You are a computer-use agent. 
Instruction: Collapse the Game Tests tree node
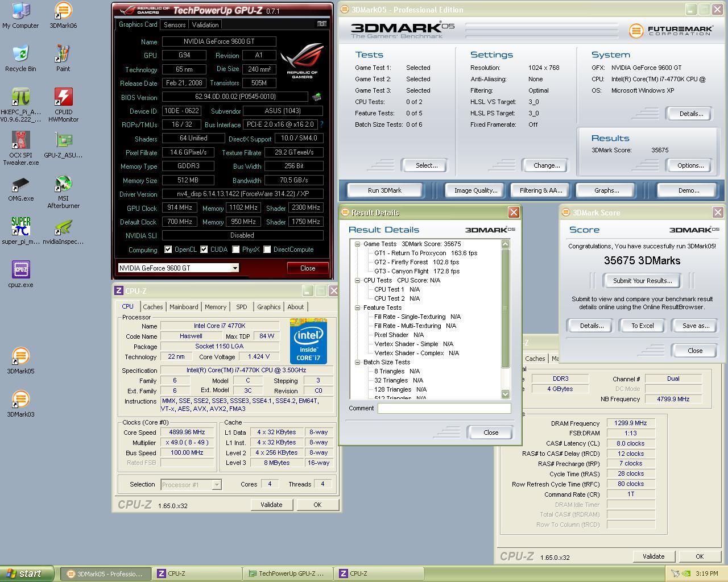(358, 244)
